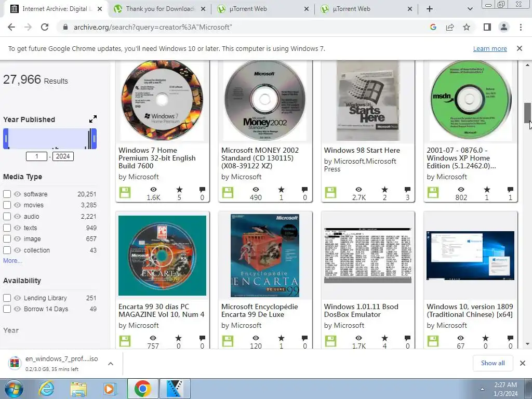The width and height of the screenshot is (532, 399).
Task: Open the browser side panel icon
Action: [487, 27]
